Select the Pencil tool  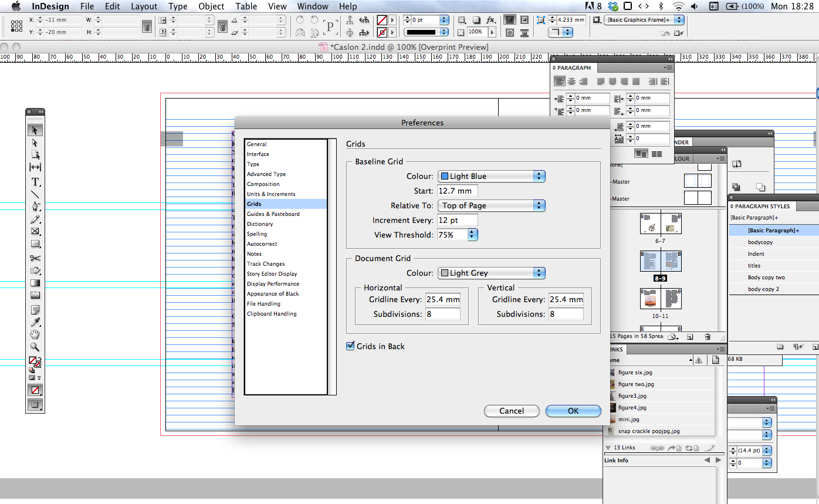[x=35, y=219]
